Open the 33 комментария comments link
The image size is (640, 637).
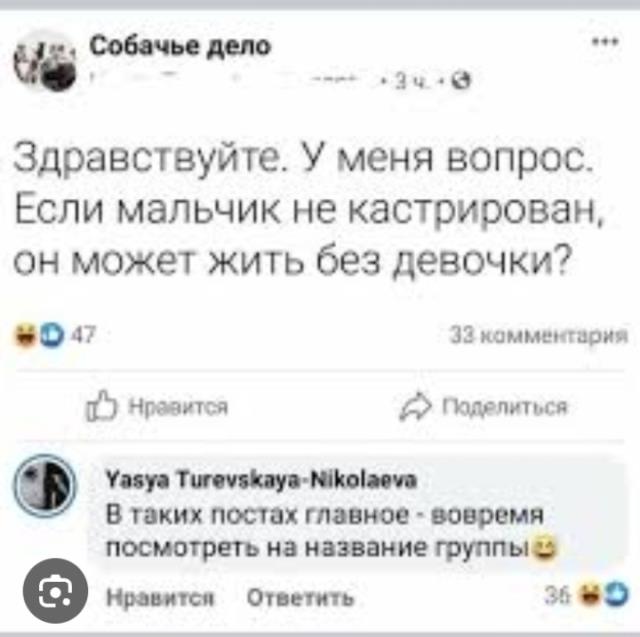click(538, 335)
